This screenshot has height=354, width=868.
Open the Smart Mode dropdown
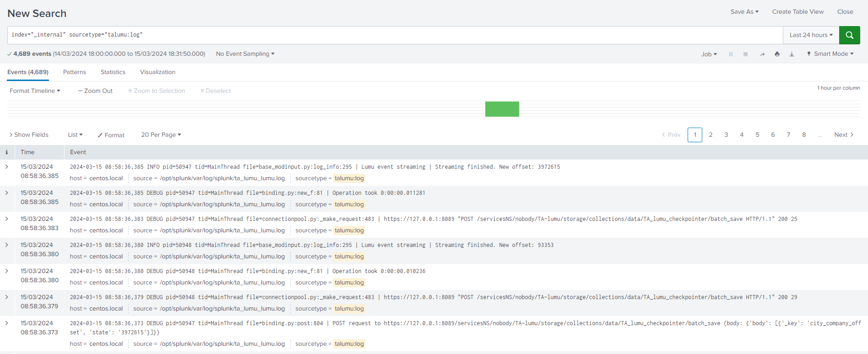830,54
